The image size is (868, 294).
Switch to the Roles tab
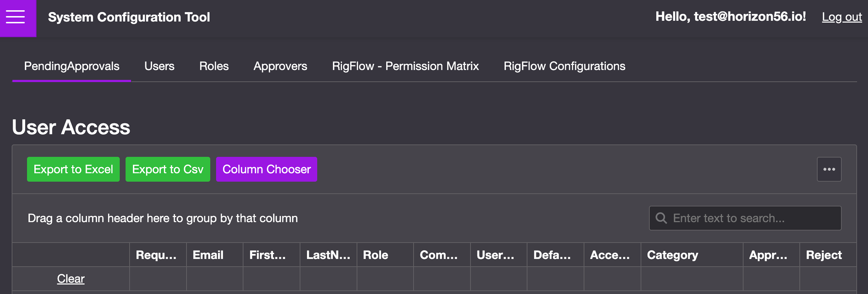(x=214, y=66)
